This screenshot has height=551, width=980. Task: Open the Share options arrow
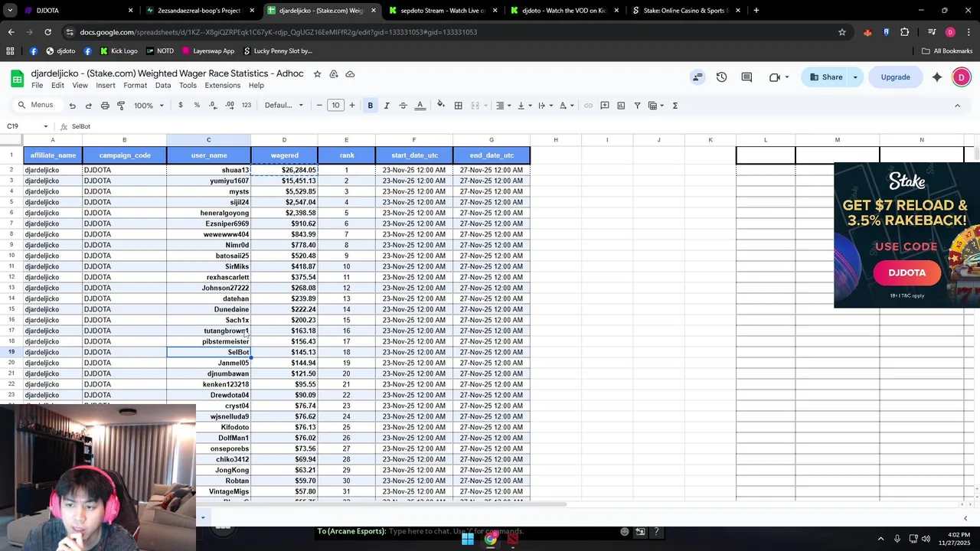point(855,77)
